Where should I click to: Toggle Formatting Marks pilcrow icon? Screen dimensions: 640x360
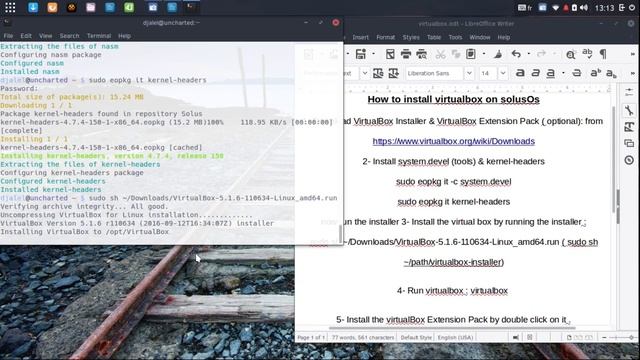point(603,54)
